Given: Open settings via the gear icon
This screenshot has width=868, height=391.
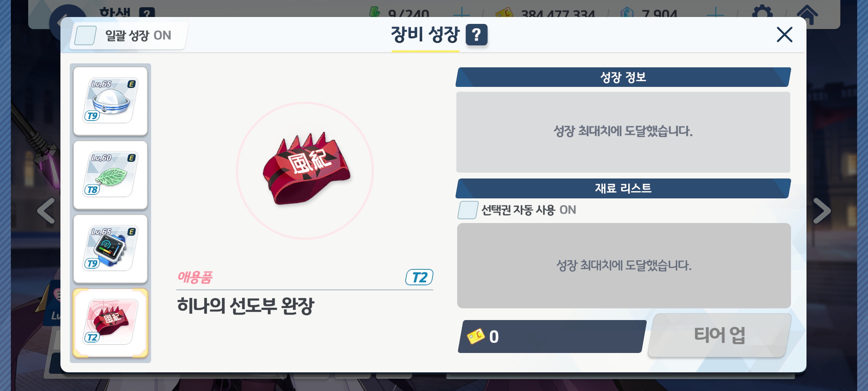Looking at the screenshot, I should point(762,13).
